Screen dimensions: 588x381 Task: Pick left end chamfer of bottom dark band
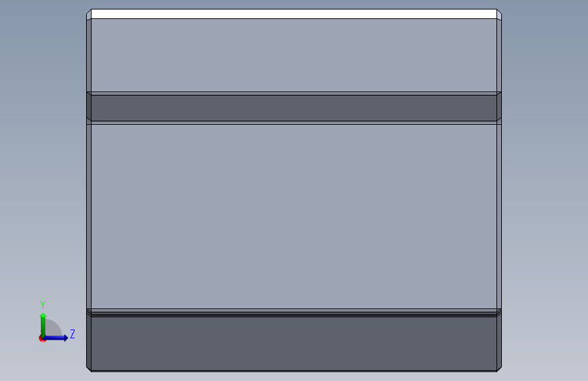pos(89,342)
